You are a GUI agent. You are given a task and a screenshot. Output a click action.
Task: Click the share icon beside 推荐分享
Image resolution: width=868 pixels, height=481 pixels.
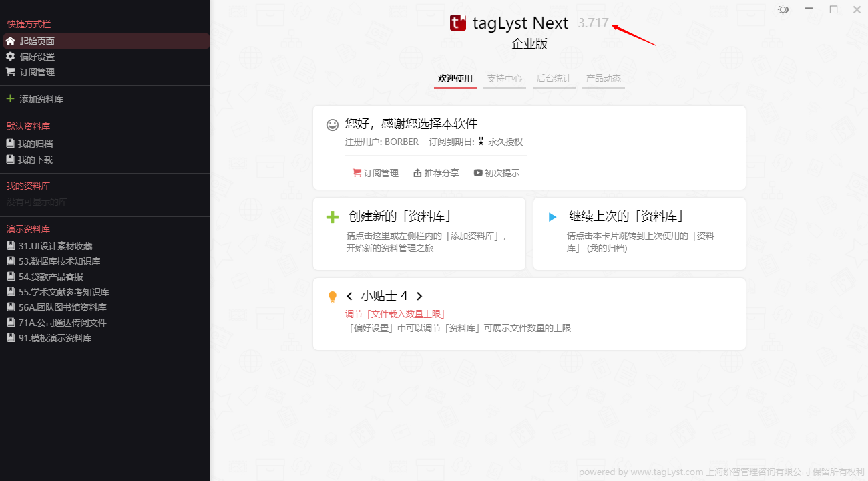417,173
